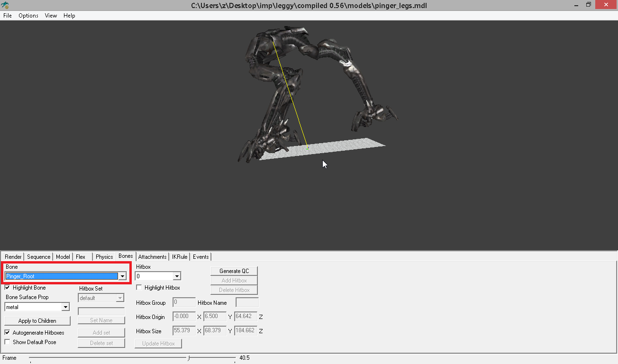Open the View menu

(x=50, y=15)
